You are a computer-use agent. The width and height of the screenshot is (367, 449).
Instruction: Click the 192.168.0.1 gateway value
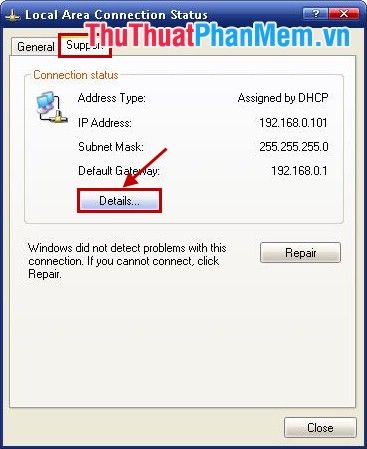pos(299,171)
